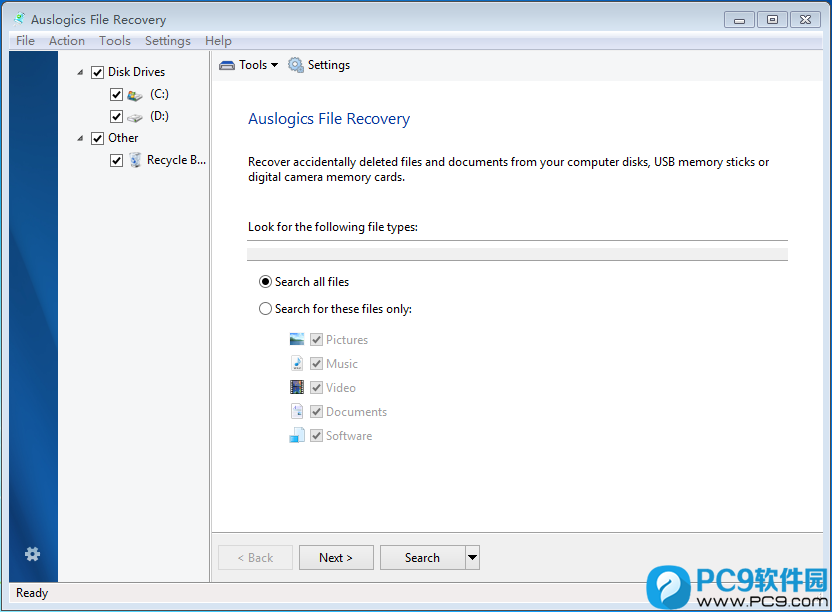832x612 pixels.
Task: Click 'Look for the following file types:' label
Action: pyautogui.click(x=333, y=227)
